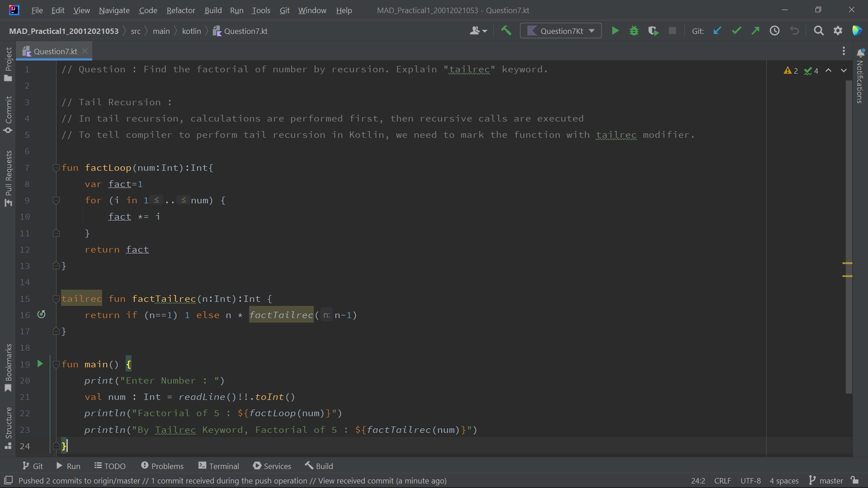Push commits using the Git push arrow icon
This screenshot has height=488, width=868.
click(x=755, y=30)
